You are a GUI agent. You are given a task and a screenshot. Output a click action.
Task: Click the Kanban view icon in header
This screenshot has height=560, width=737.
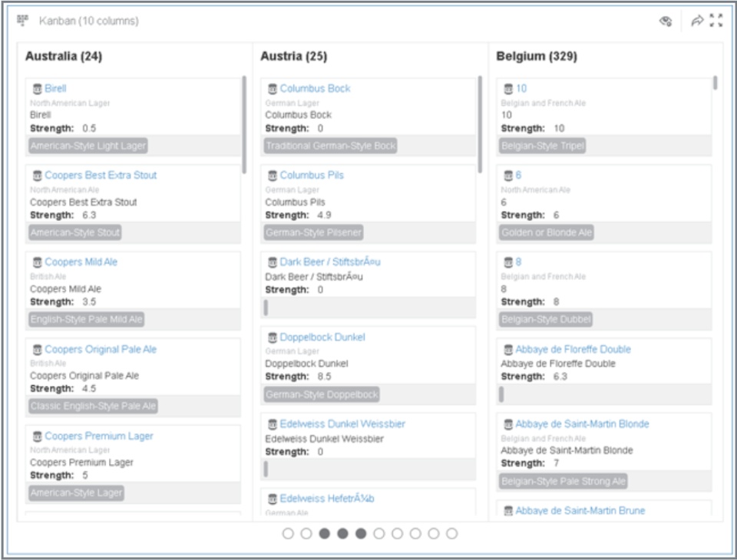pos(22,20)
